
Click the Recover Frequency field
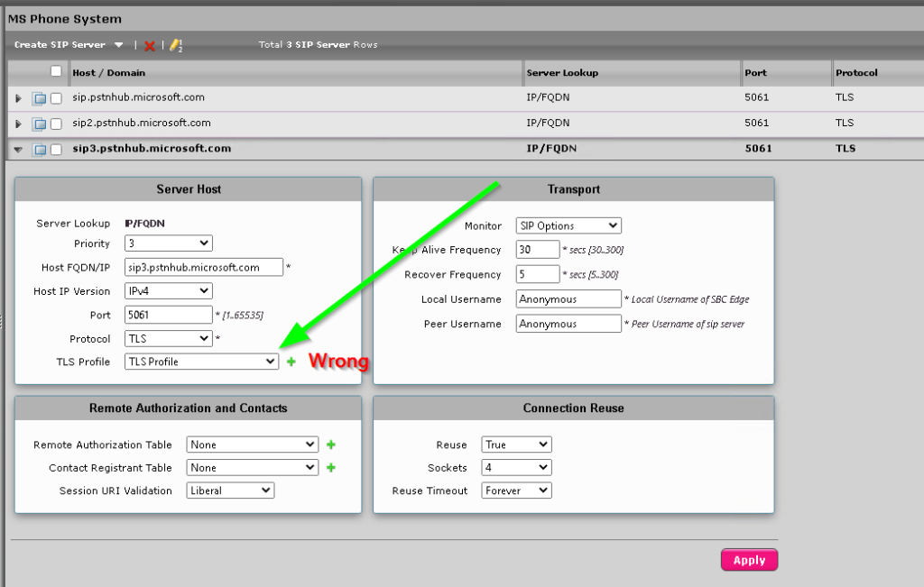click(x=538, y=274)
